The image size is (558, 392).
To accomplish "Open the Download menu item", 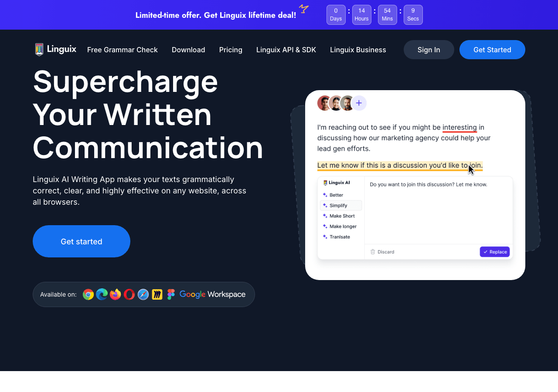I will (x=188, y=50).
